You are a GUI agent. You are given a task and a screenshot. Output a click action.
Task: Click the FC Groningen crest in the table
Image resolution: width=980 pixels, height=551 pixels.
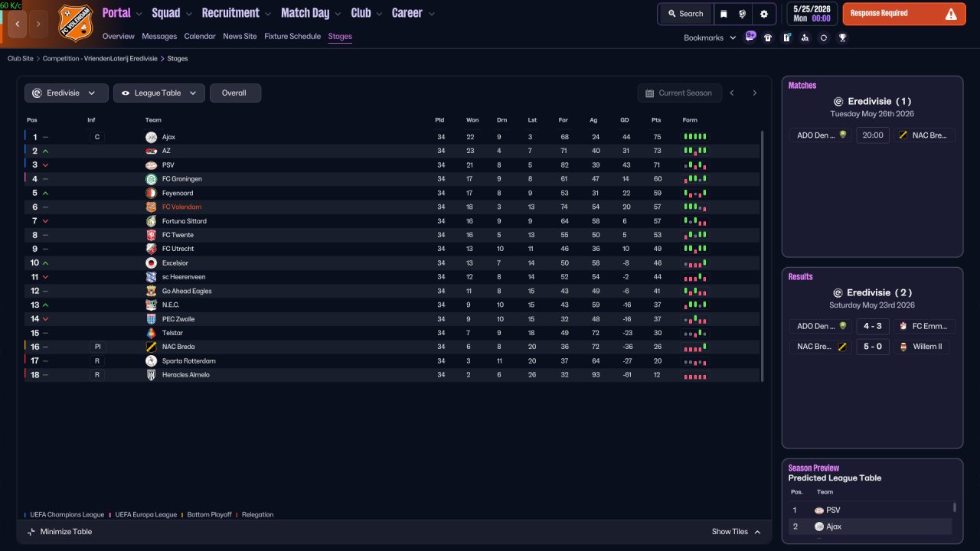point(151,179)
